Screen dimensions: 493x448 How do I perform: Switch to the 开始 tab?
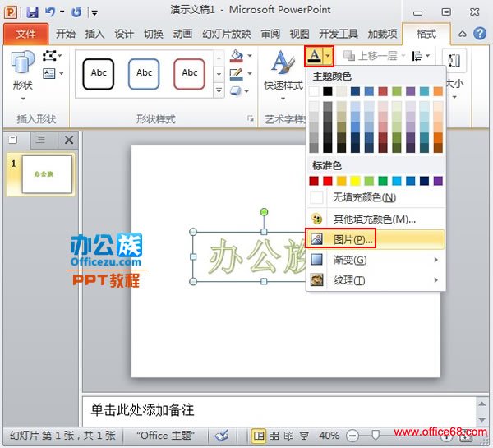pyautogui.click(x=66, y=34)
